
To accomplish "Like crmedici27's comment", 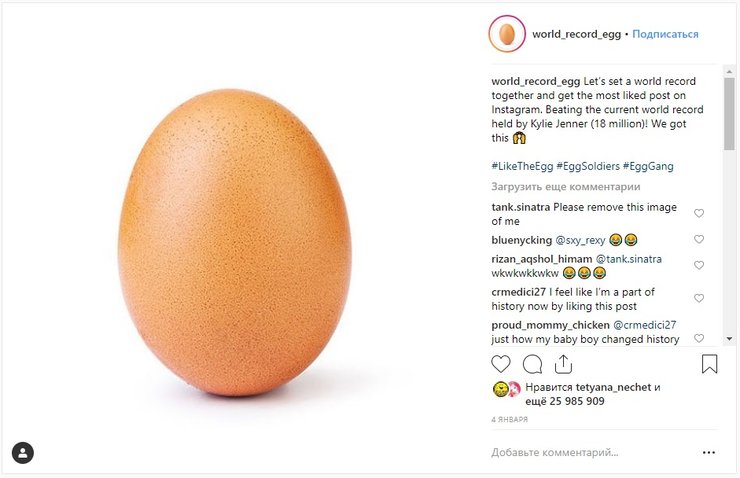I will tap(699, 298).
